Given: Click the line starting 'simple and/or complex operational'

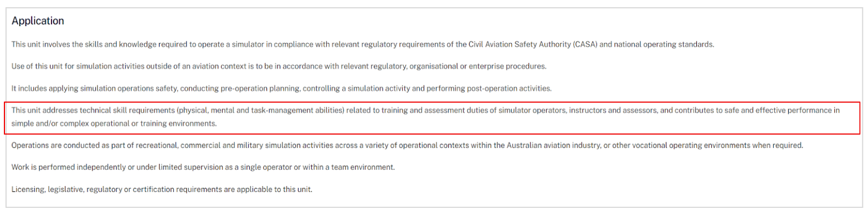Looking at the screenshot, I should pyautogui.click(x=114, y=124).
